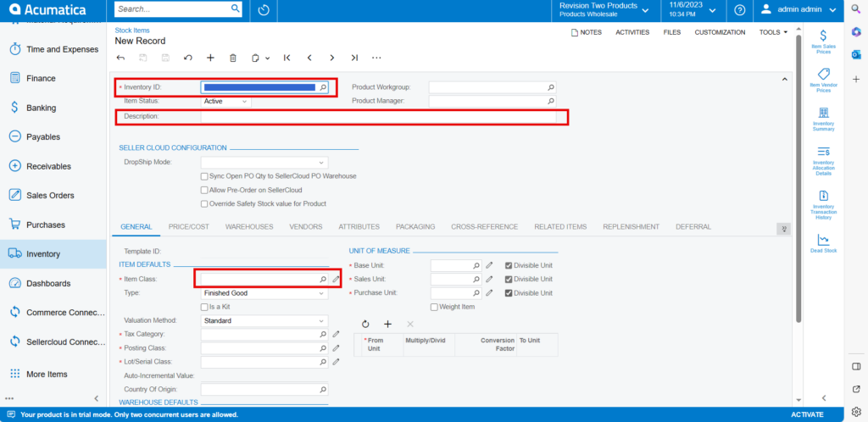Open the DropShip Mode dropdown
868x422 pixels.
[264, 162]
